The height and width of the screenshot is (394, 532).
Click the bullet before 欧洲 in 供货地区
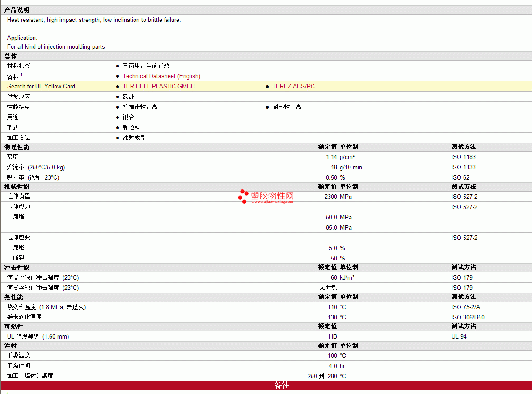(118, 97)
